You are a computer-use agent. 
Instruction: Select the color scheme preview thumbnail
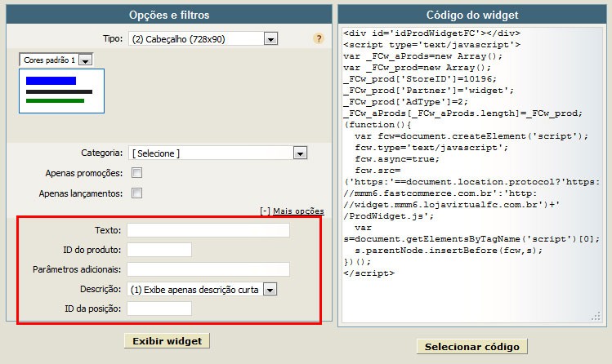point(61,91)
